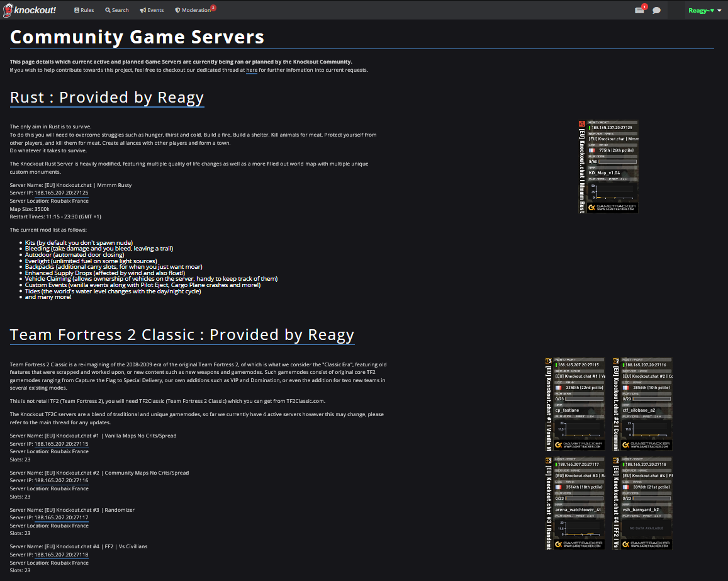
Task: Click server IP link 188.165.207.20:27117
Action: [61, 518]
